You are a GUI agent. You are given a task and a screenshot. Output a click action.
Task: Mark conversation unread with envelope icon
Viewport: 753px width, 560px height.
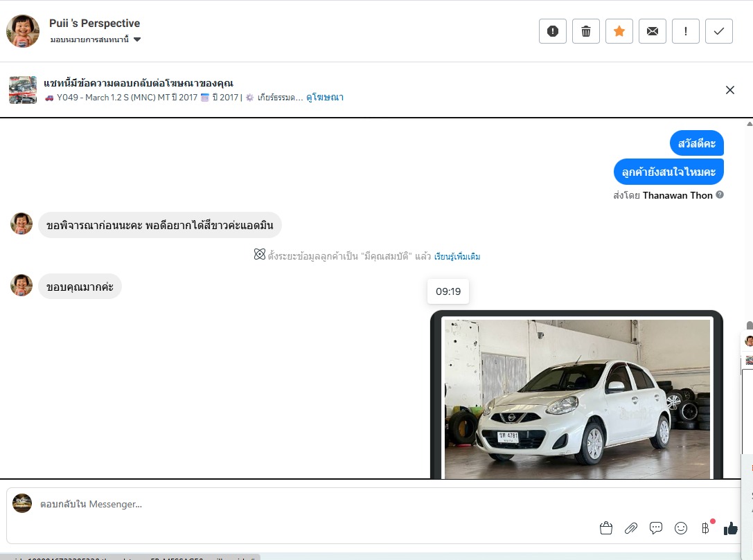653,31
